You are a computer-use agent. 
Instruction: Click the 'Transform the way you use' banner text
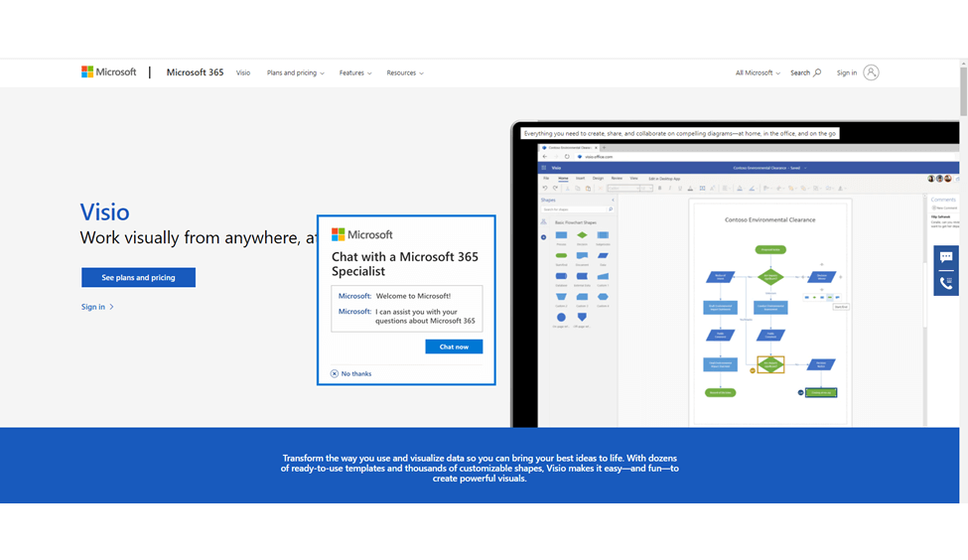click(480, 468)
